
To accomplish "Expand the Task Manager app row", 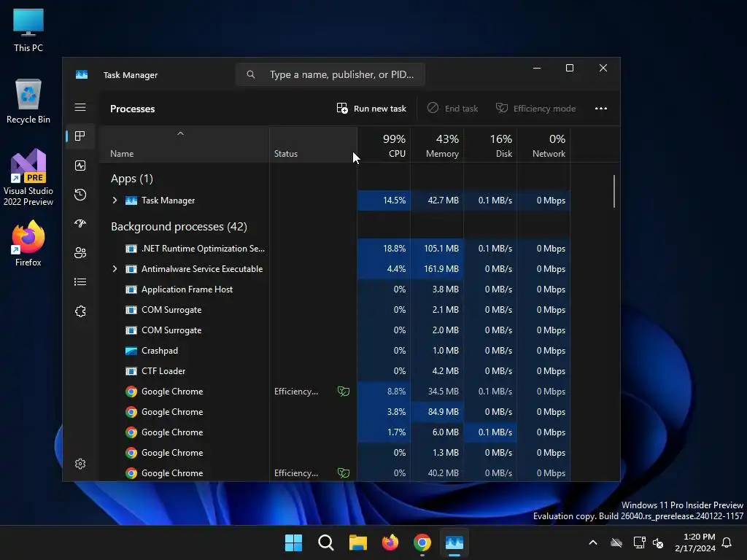I will (x=115, y=201).
